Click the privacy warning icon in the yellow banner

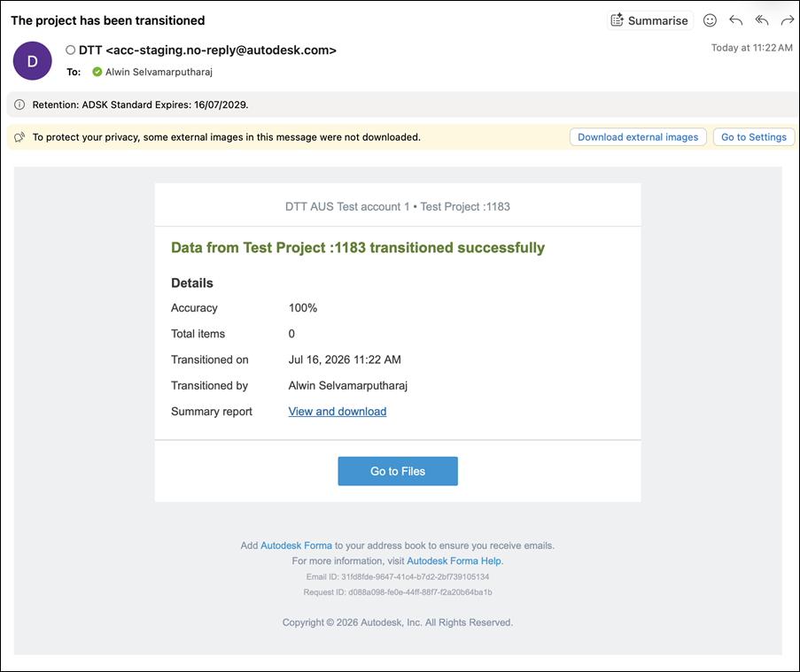coord(19,137)
